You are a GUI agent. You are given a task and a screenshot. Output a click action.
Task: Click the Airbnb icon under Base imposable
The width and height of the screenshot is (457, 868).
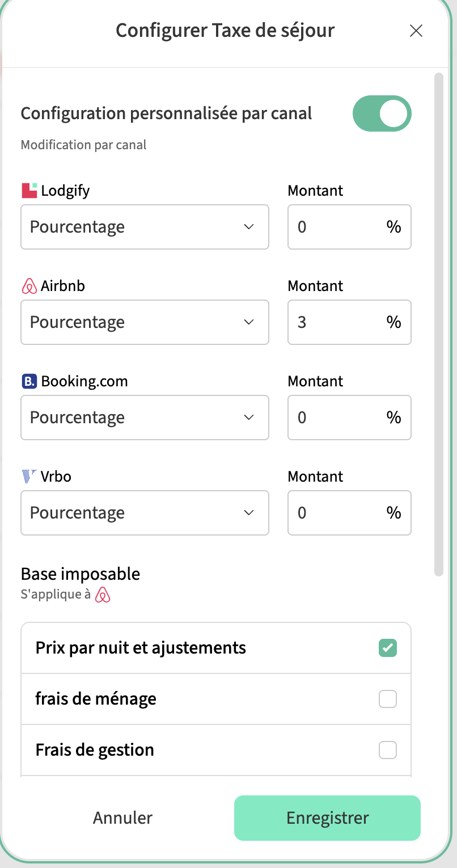(x=103, y=596)
